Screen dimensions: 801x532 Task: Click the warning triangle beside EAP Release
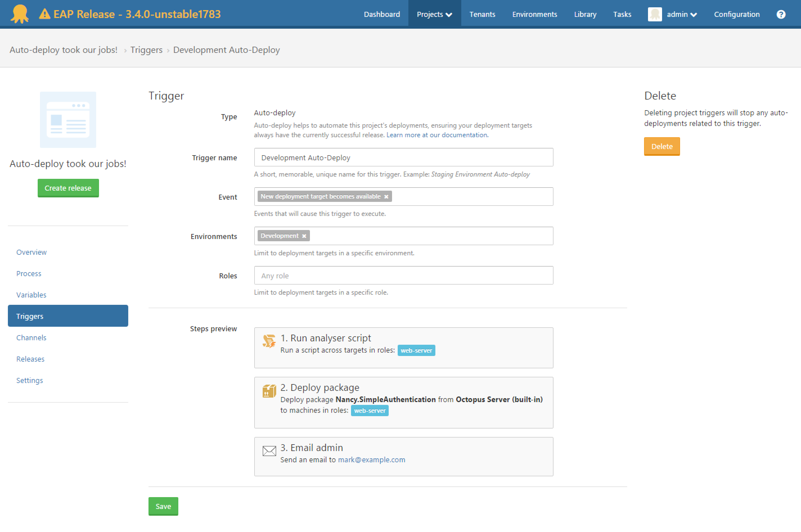point(44,13)
